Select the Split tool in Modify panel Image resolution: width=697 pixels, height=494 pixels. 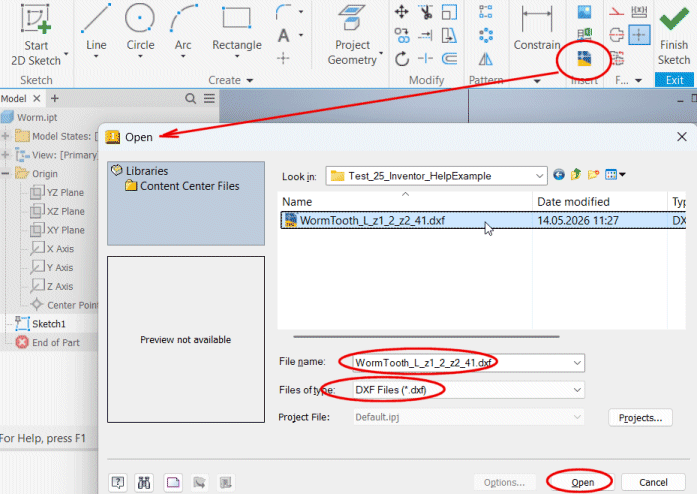coord(425,58)
